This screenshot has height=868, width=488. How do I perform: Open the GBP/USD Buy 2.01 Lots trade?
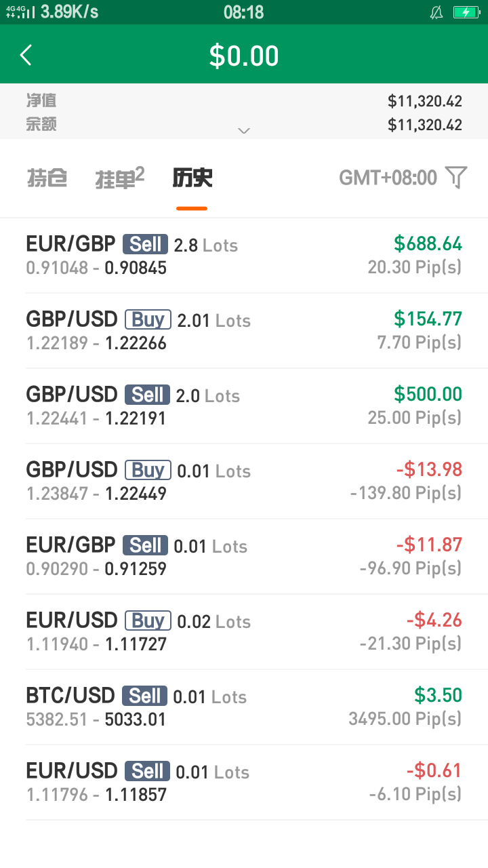(244, 330)
